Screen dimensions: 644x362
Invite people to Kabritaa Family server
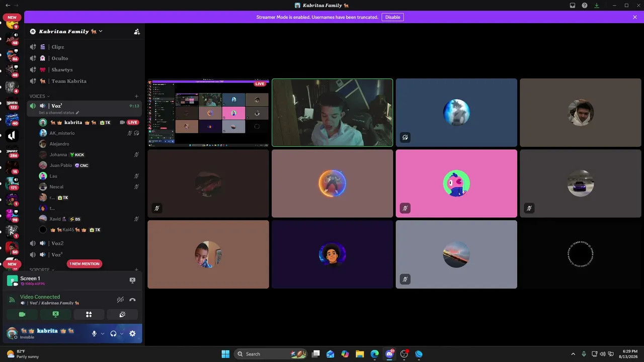pyautogui.click(x=137, y=32)
